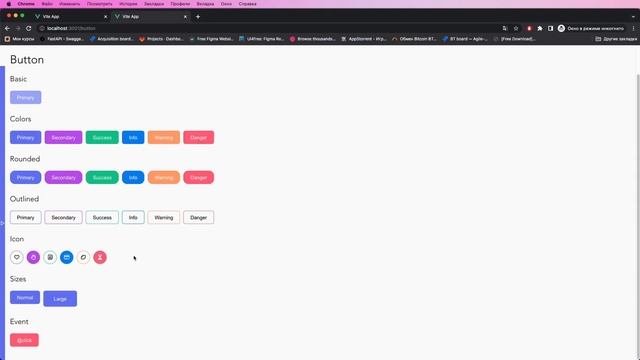Expand the tab search arrow

tap(633, 17)
